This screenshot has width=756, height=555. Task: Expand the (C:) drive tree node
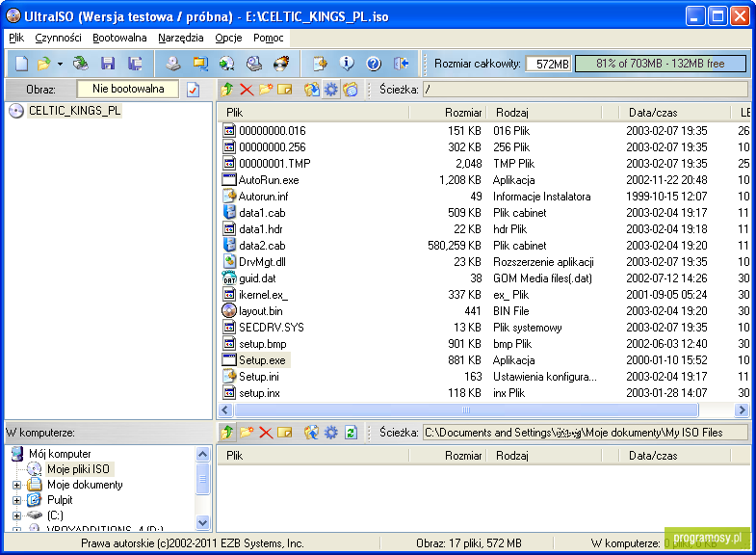coord(17,515)
